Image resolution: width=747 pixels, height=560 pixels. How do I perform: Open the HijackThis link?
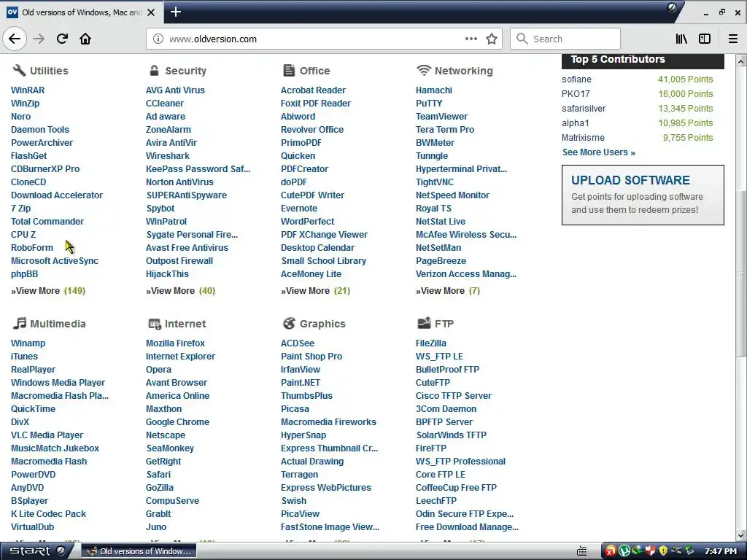point(167,274)
